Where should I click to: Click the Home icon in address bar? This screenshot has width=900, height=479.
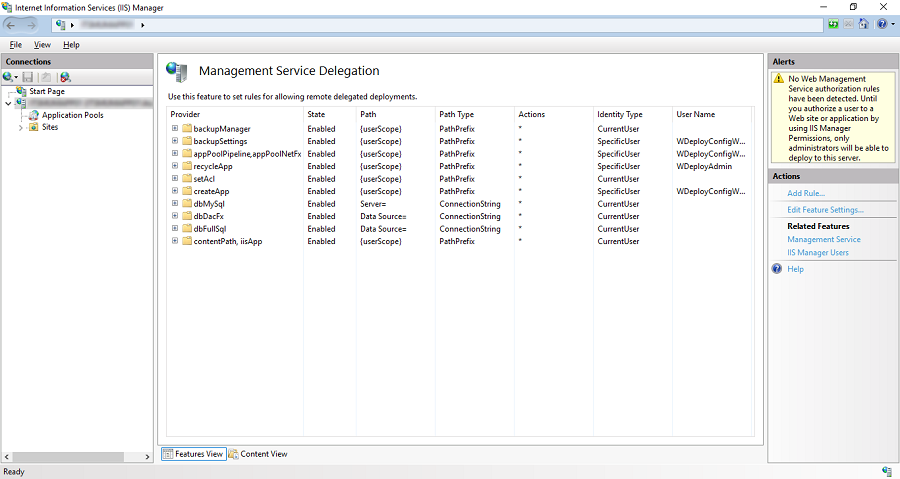(x=863, y=24)
